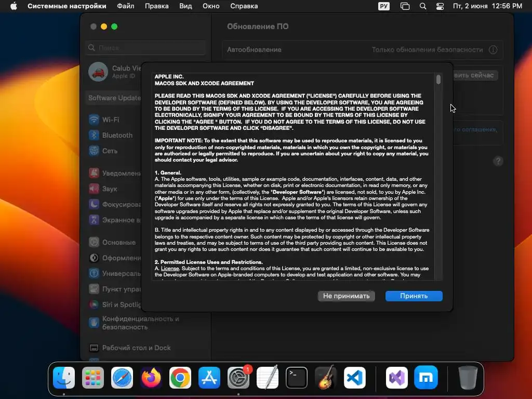Click the settings search field
Image resolution: width=532 pixels, height=399 pixels.
point(146,48)
